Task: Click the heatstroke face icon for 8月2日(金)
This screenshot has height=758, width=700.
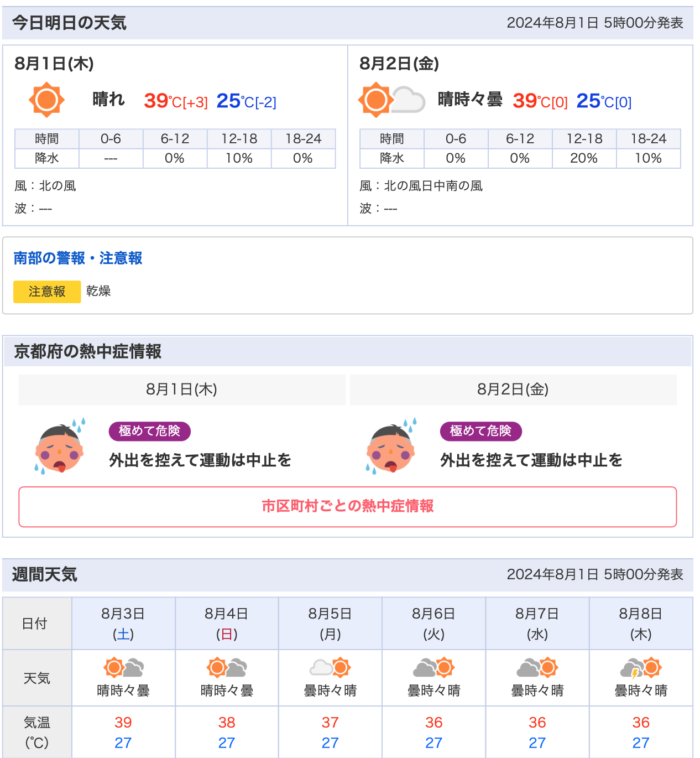Action: tap(391, 447)
